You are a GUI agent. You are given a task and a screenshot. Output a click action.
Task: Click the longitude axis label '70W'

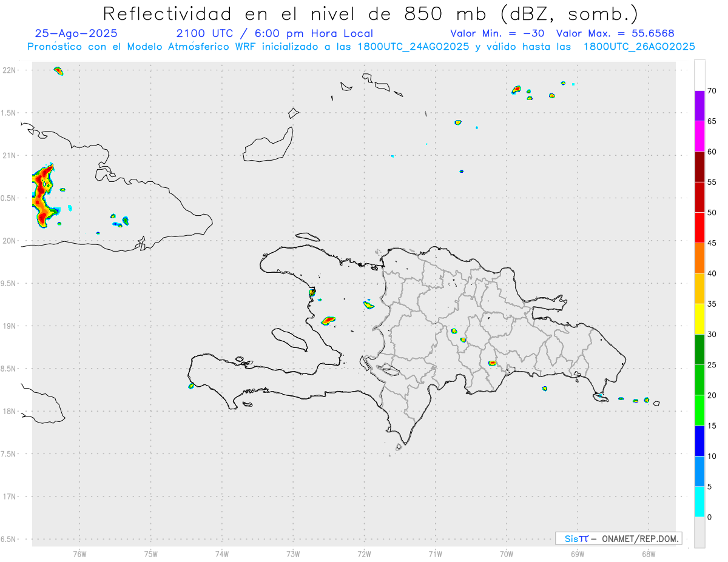tap(507, 554)
